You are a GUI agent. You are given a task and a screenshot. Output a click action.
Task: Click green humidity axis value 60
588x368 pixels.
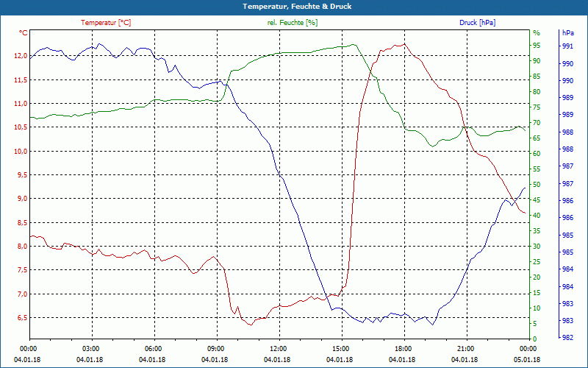point(537,154)
